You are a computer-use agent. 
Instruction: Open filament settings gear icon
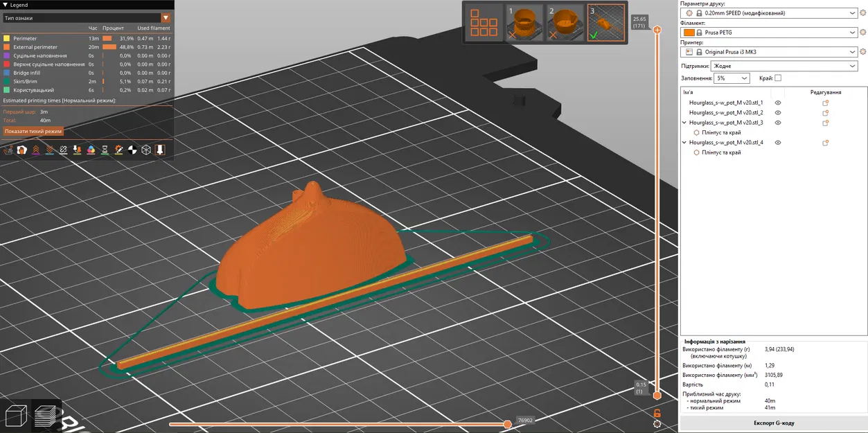tap(863, 32)
